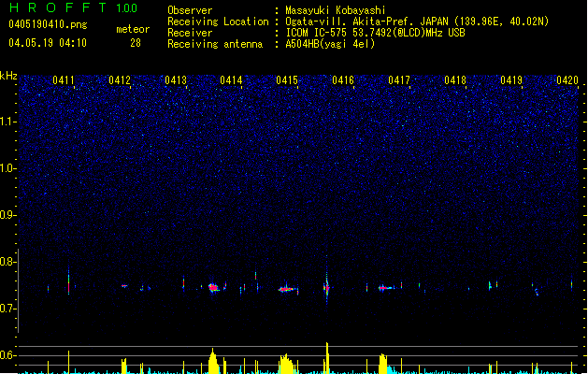Select the 0414 time marker label

[231, 80]
